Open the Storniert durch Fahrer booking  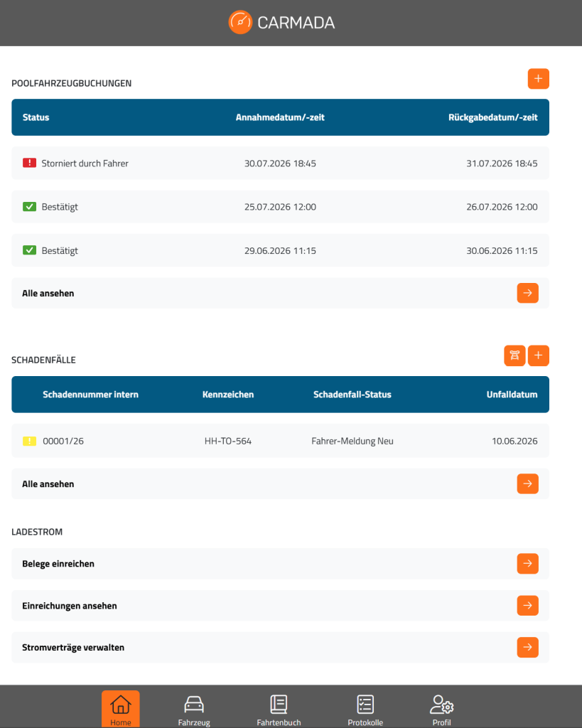point(280,163)
